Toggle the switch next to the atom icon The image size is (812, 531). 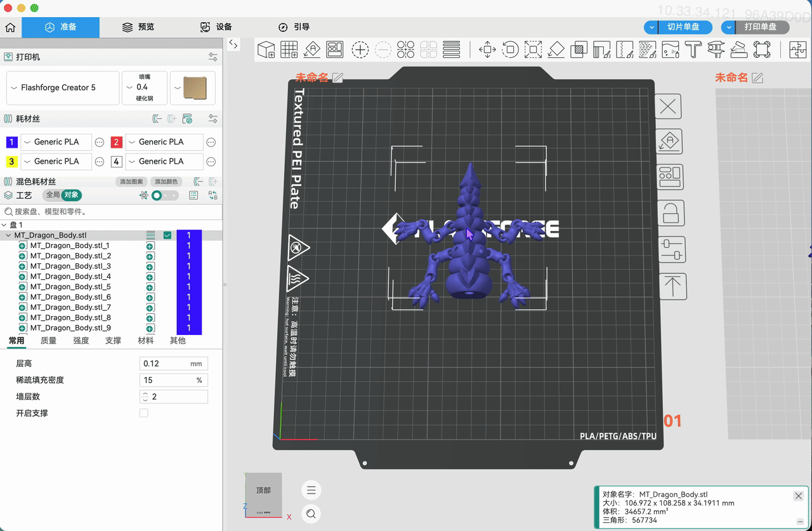point(165,195)
